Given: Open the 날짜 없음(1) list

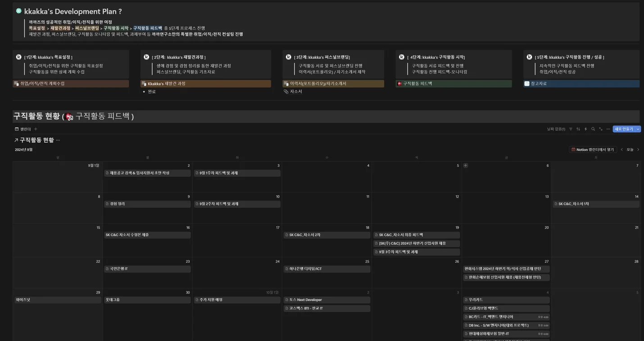Looking at the screenshot, I should 556,129.
